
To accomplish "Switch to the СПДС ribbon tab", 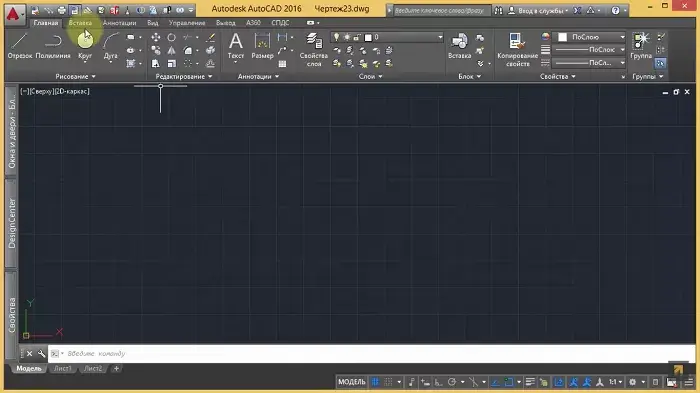I will 280,23.
